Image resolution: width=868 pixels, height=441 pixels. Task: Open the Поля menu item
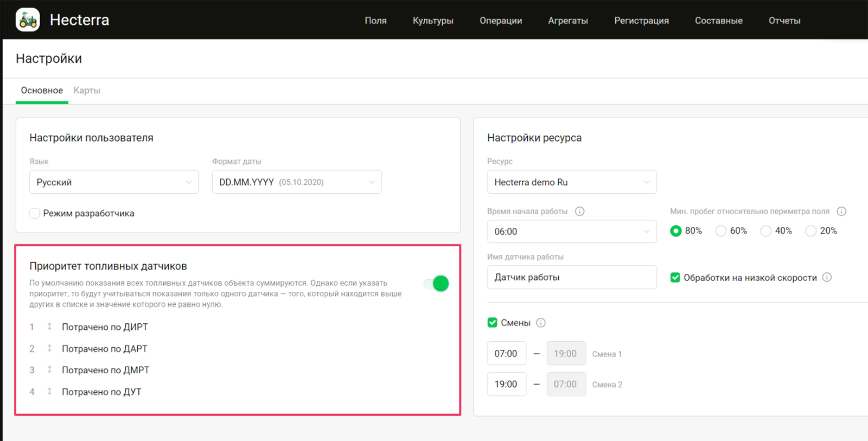(375, 21)
